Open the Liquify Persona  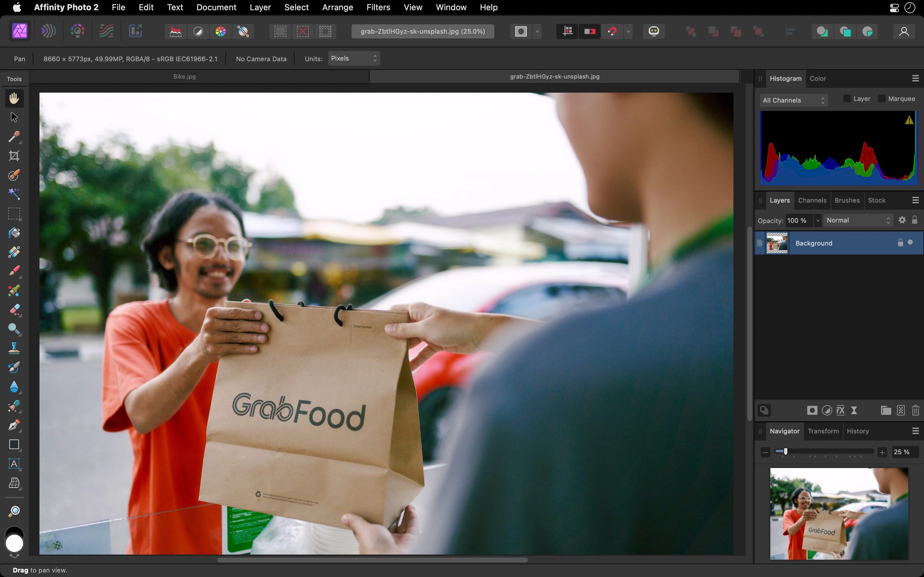[x=48, y=31]
